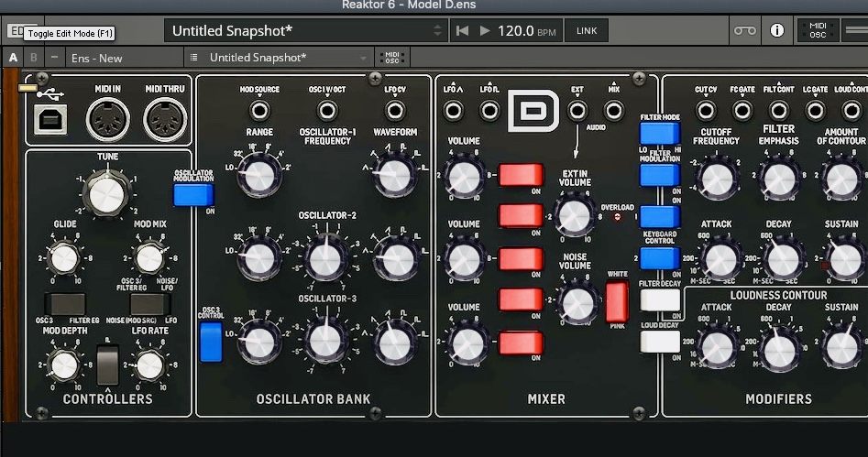Click the MIX output jack
This screenshot has width=868, height=457.
tap(613, 111)
